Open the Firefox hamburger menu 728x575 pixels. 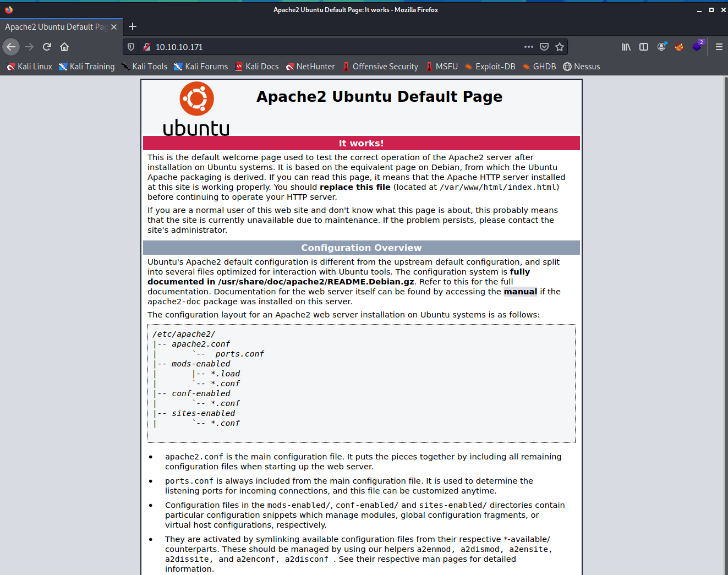pos(719,47)
